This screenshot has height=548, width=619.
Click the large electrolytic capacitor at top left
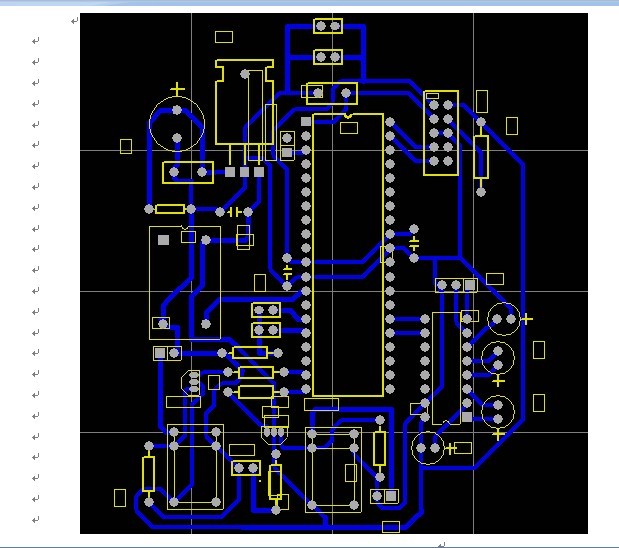tap(177, 124)
